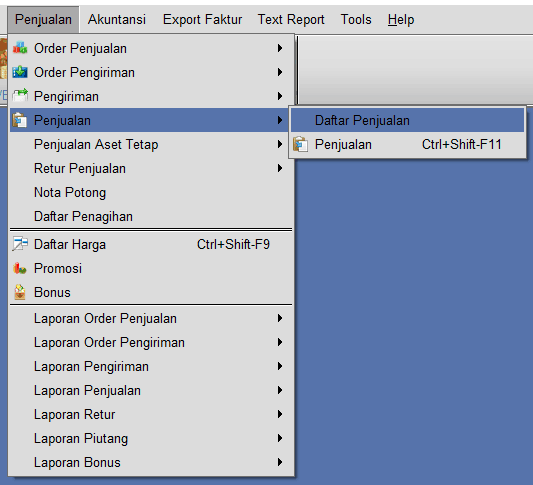Click the Bonus gift icon
The height and width of the screenshot is (485, 533).
(20, 292)
